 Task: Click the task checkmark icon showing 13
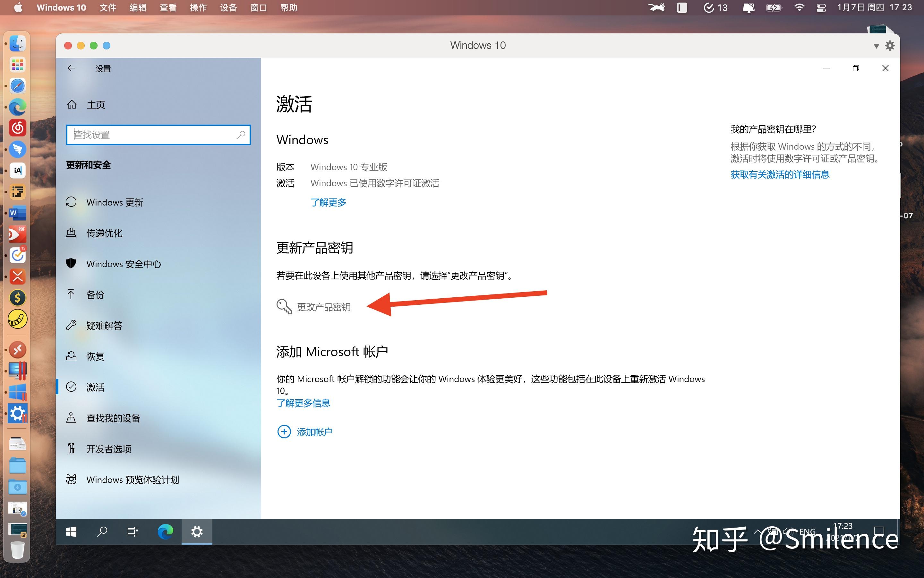tap(715, 8)
